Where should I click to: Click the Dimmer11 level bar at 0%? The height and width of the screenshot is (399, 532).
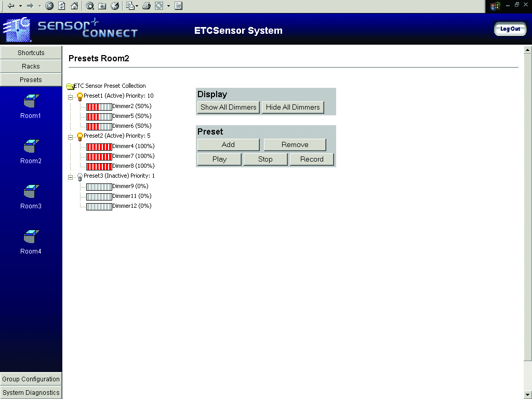(99, 197)
